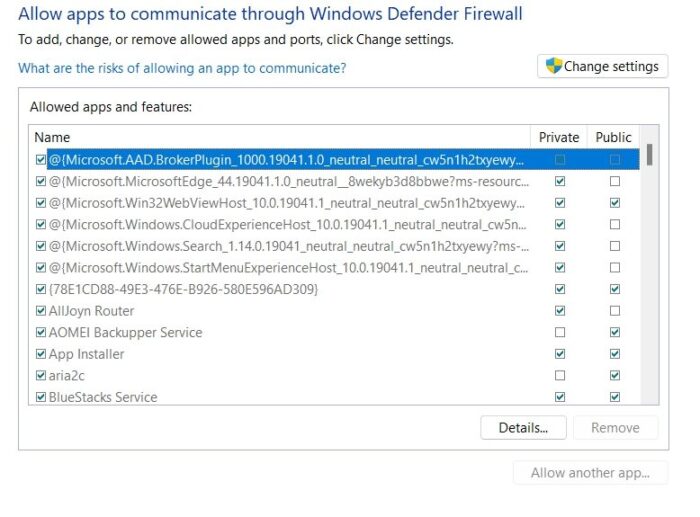The width and height of the screenshot is (700, 517).
Task: Select the Win32WebViewHost app entry
Action: (285, 203)
